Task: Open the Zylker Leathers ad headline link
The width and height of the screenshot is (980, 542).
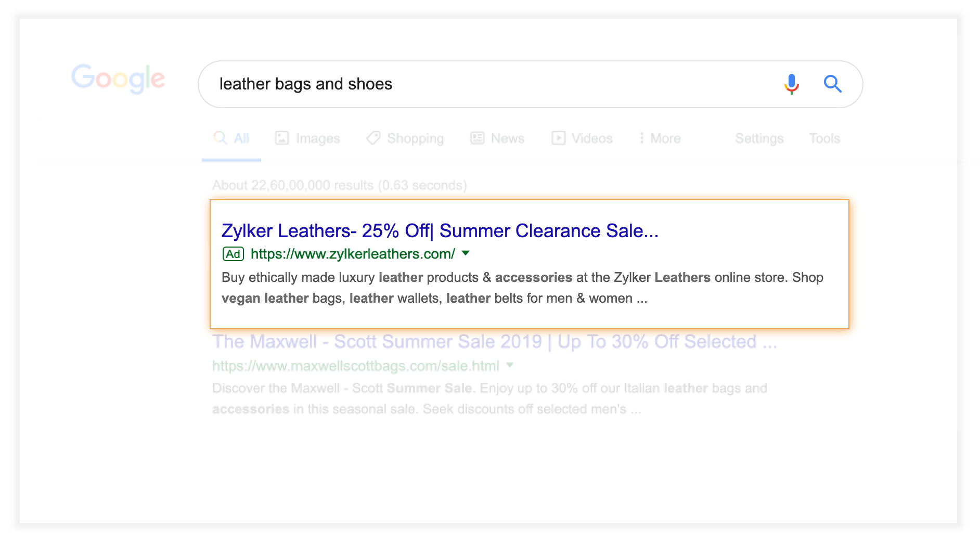Action: [440, 230]
